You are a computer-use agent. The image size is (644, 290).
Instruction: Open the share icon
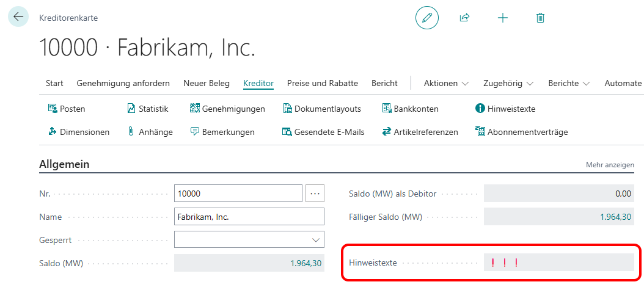(x=464, y=18)
